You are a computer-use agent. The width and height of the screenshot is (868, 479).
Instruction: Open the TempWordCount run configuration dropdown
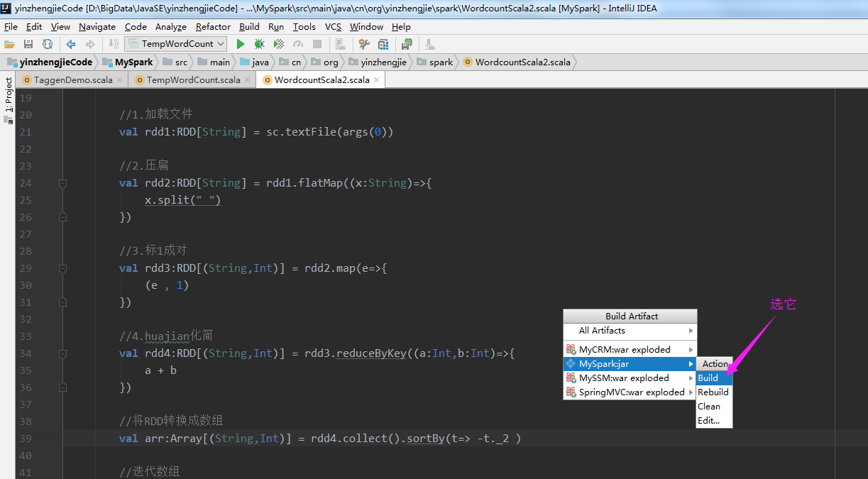[175, 44]
